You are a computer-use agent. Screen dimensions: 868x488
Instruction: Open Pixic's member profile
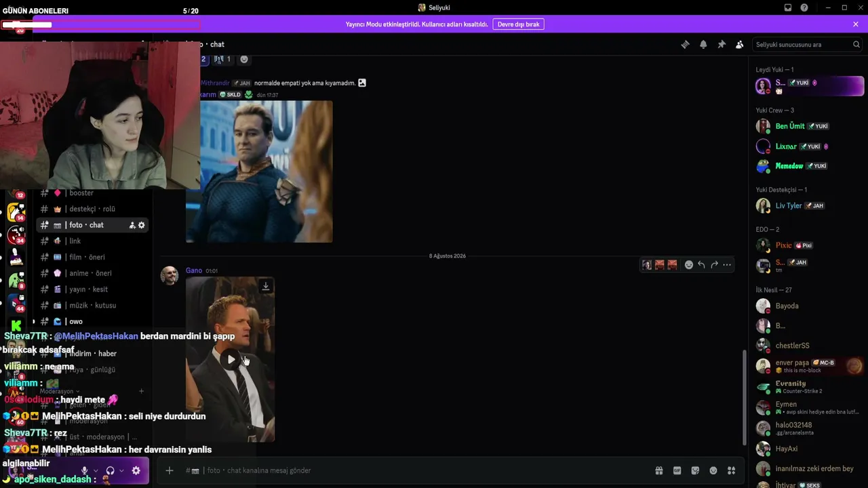[x=808, y=245]
